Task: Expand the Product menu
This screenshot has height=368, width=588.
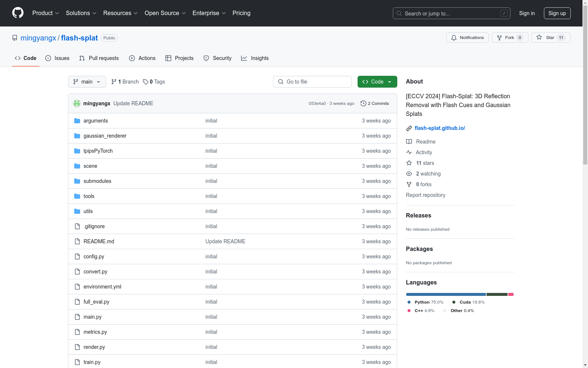Action: 46,13
